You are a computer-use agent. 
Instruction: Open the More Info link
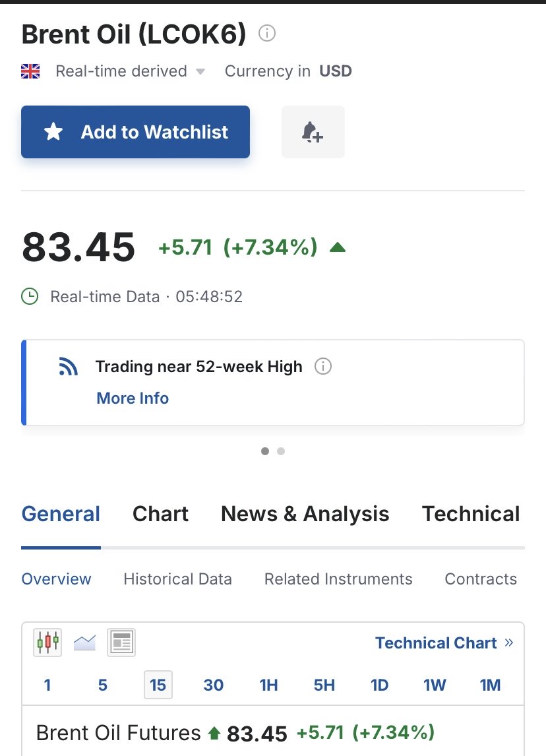click(x=133, y=398)
